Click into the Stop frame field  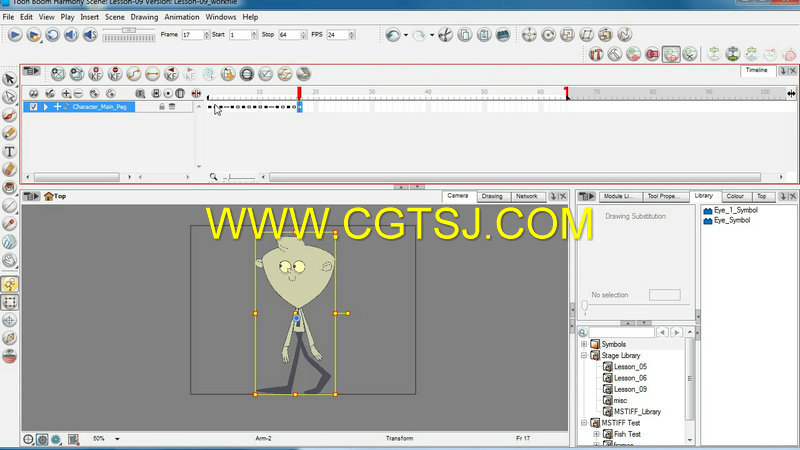289,35
